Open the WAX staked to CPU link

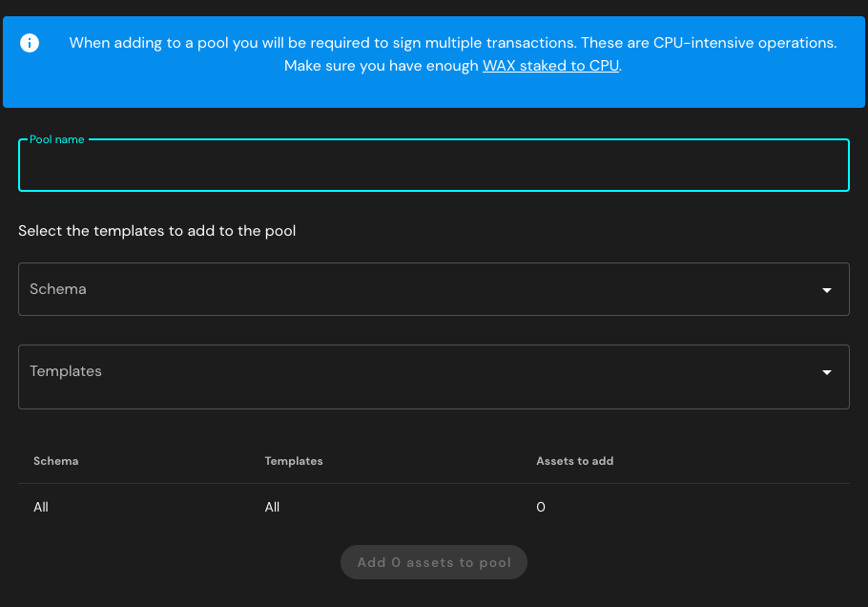[550, 66]
